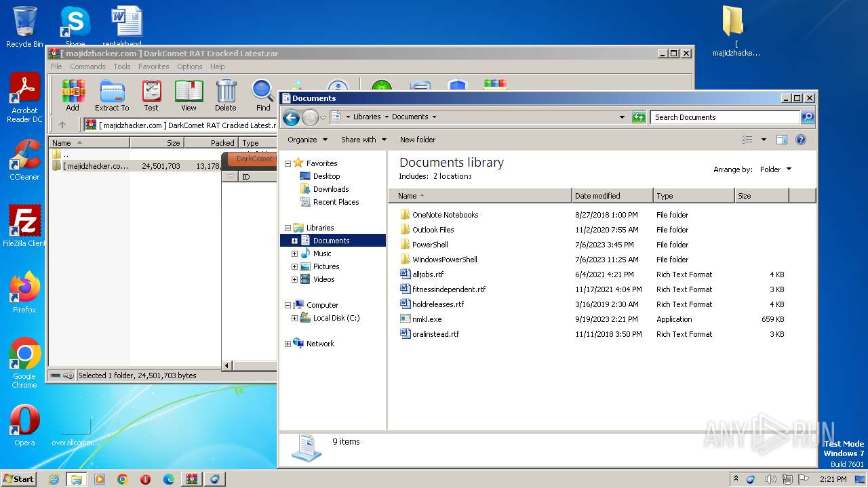The width and height of the screenshot is (868, 488).
Task: Click WinRAR View toolbar icon
Action: tap(189, 96)
